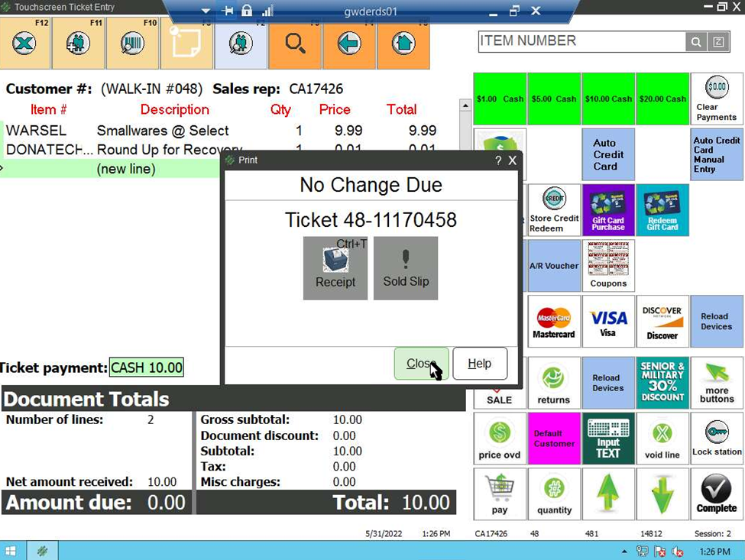The width and height of the screenshot is (745, 560).
Task: Open the Input TEXT keyboard icon
Action: 608,438
